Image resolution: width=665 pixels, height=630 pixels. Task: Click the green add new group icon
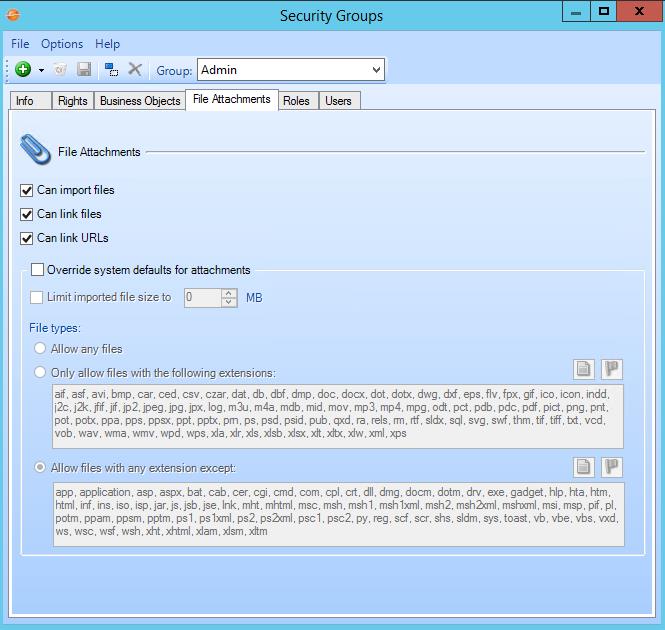point(23,70)
